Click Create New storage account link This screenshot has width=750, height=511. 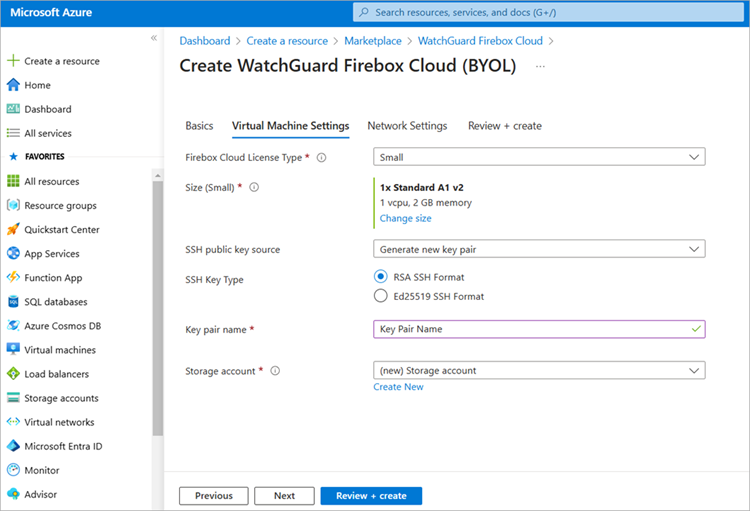point(398,387)
